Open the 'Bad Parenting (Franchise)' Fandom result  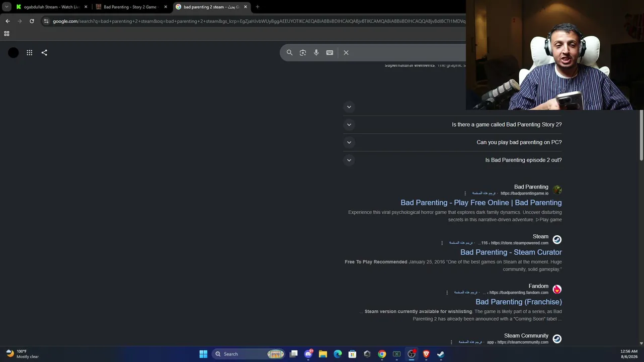(x=519, y=302)
